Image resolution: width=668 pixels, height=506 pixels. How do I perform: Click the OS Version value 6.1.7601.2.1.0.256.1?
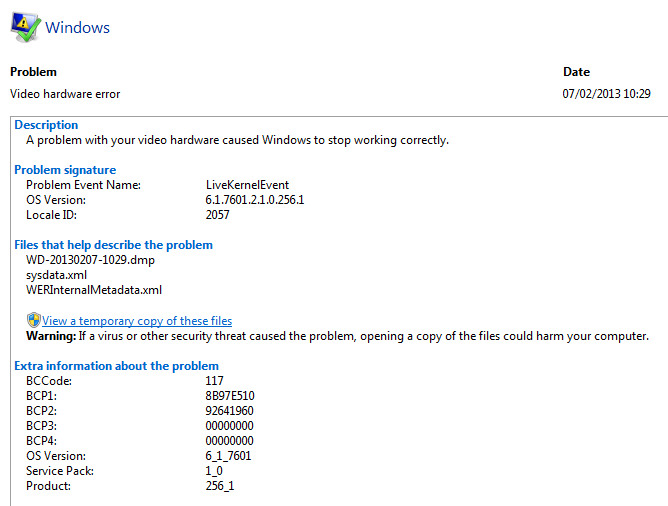click(254, 200)
